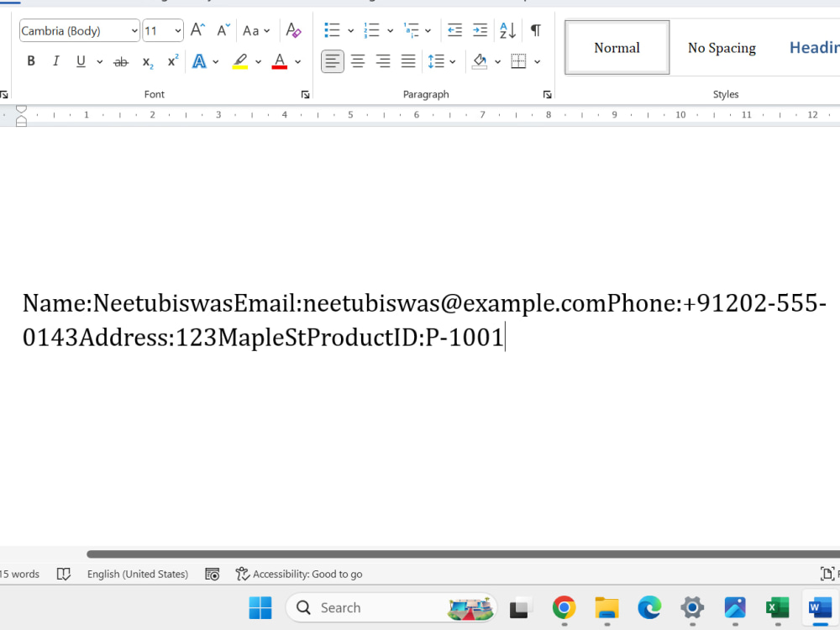Image resolution: width=840 pixels, height=630 pixels.
Task: Open font color picker arrow
Action: 298,62
